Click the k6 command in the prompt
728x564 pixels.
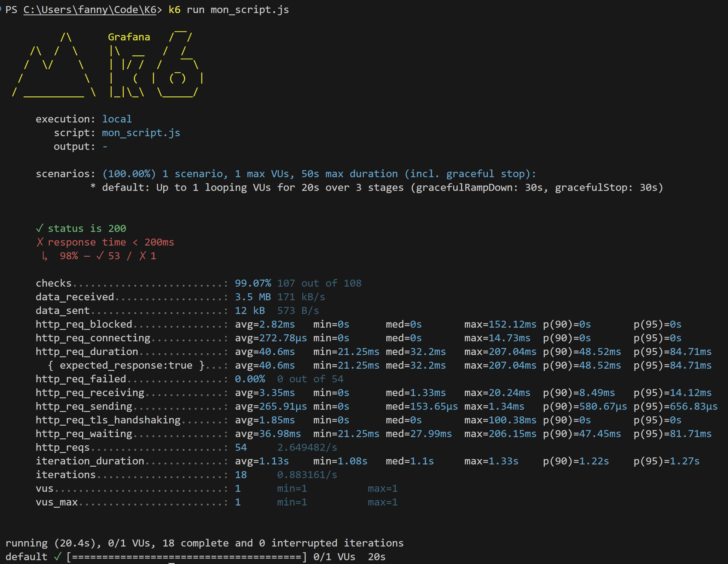click(x=174, y=10)
